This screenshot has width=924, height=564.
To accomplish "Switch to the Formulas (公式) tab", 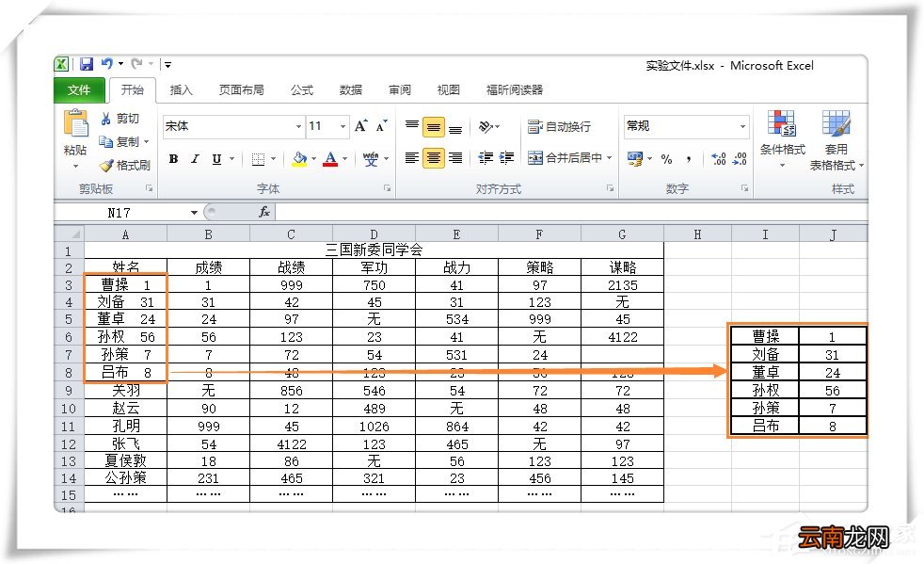I will tap(302, 90).
